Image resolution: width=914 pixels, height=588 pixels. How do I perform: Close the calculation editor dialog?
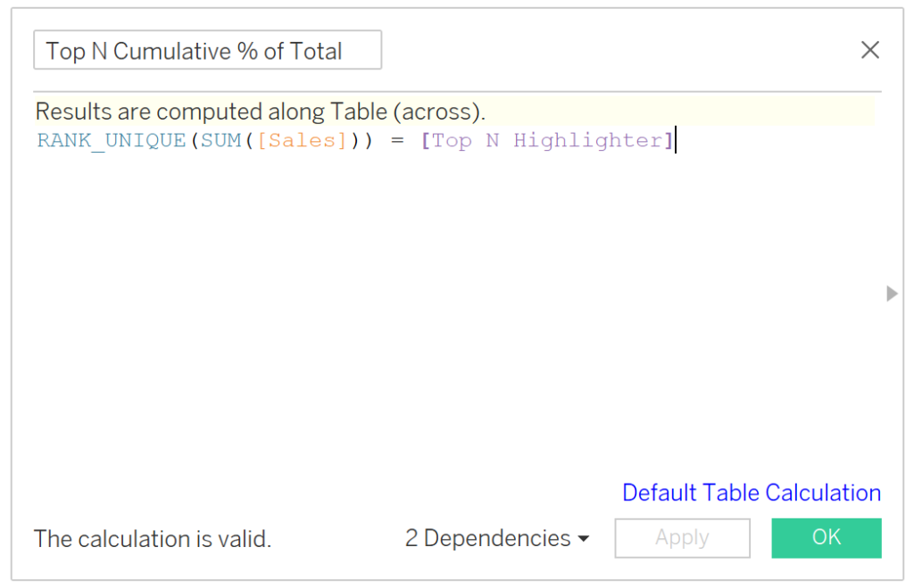869,50
